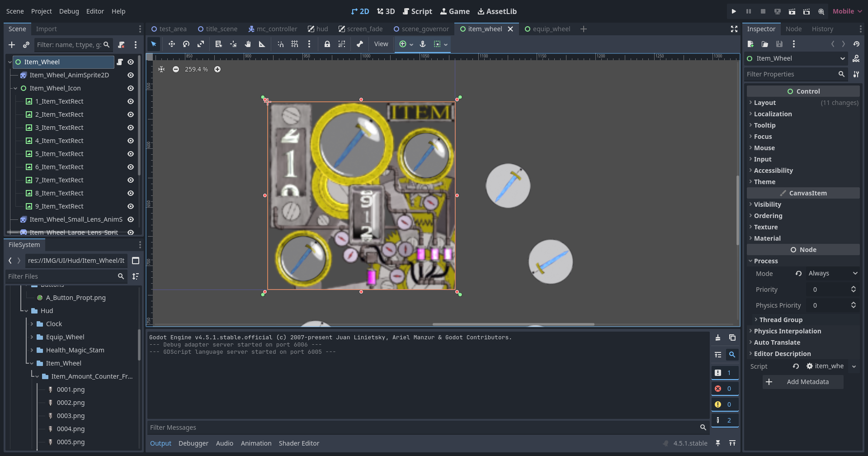Zoom out the viewport with the minus icon
This screenshot has height=456, width=868.
point(176,69)
